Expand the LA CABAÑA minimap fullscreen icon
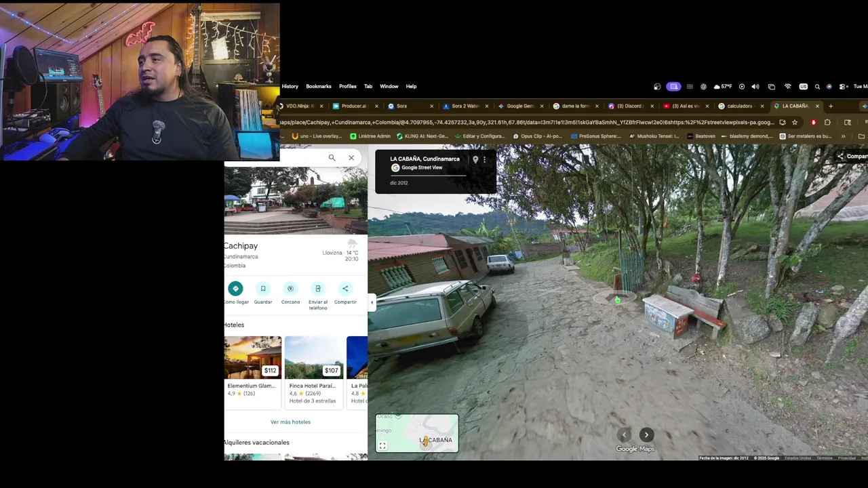 point(382,445)
